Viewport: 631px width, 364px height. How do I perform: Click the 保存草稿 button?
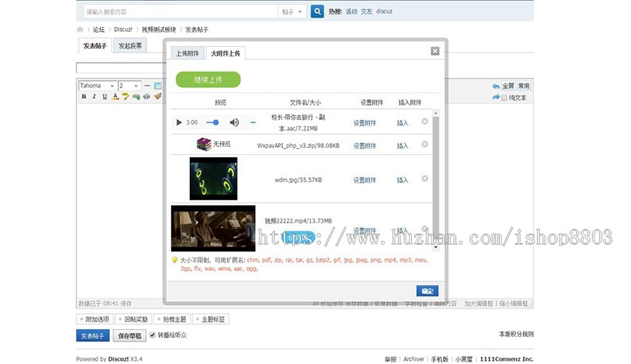130,335
